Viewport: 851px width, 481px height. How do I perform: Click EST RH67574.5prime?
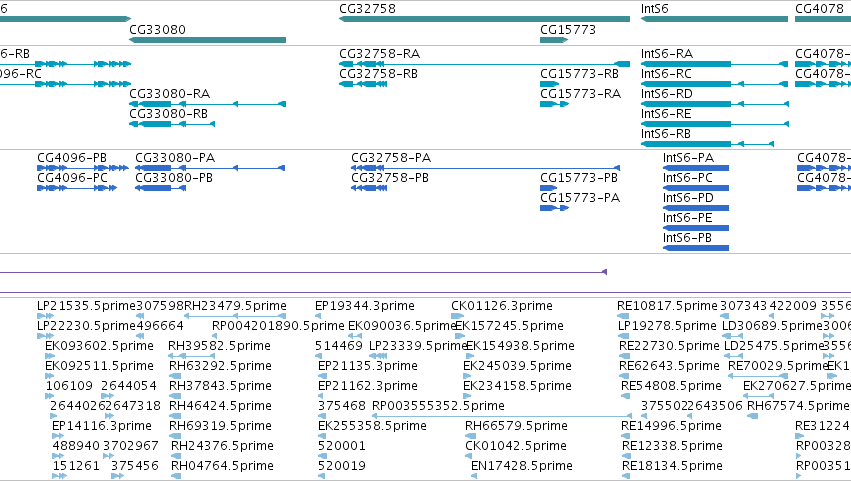click(x=798, y=406)
